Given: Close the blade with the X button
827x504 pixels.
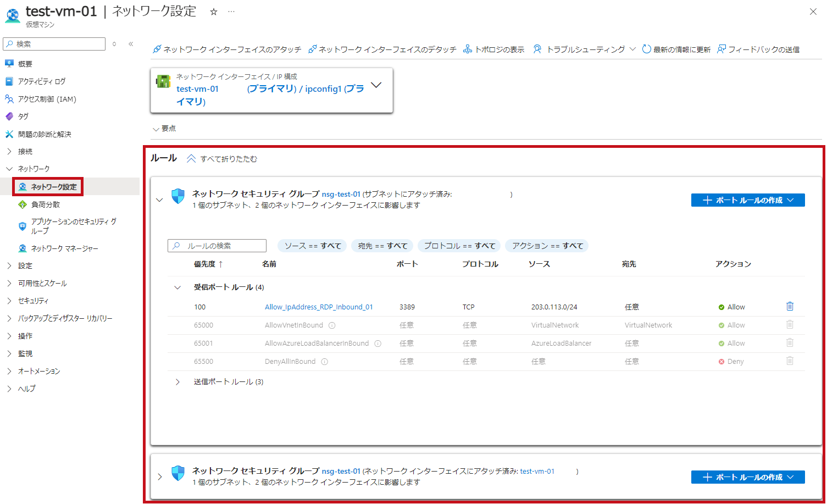Looking at the screenshot, I should coord(813,12).
